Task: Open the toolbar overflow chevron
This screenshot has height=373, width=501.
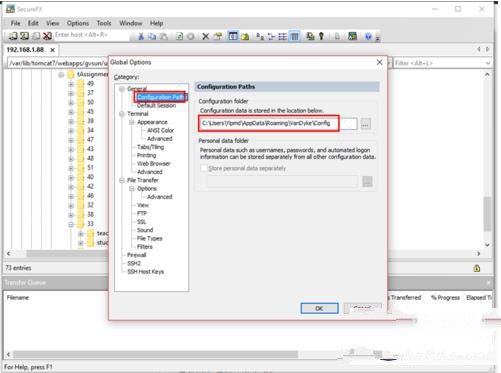Action: tap(378, 38)
